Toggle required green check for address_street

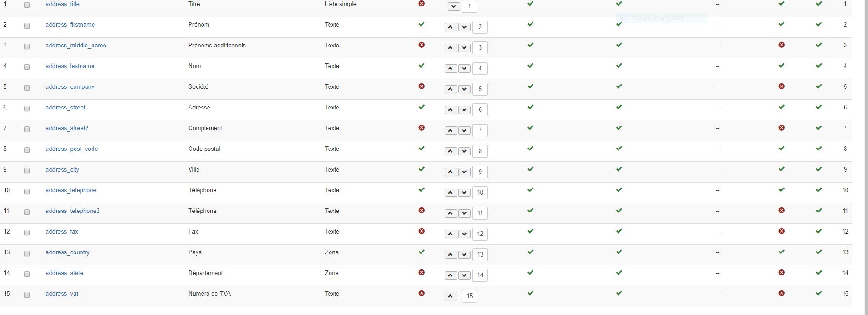pyautogui.click(x=422, y=107)
